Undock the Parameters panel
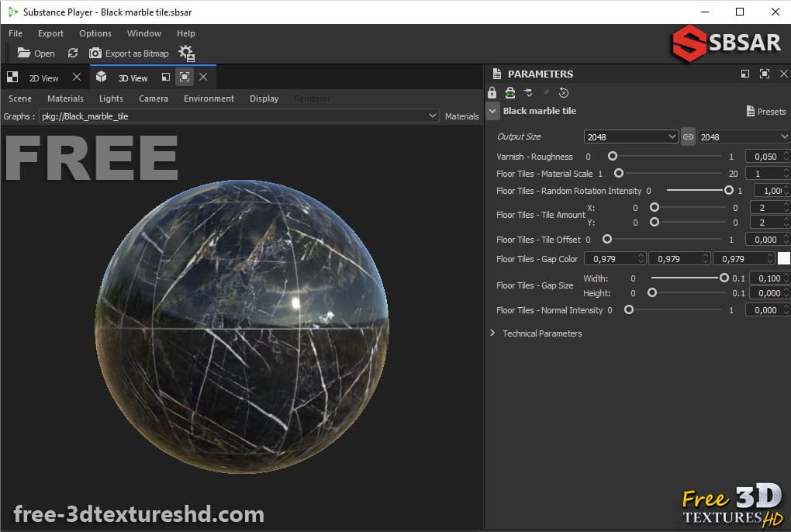The height and width of the screenshot is (532, 791). click(745, 74)
